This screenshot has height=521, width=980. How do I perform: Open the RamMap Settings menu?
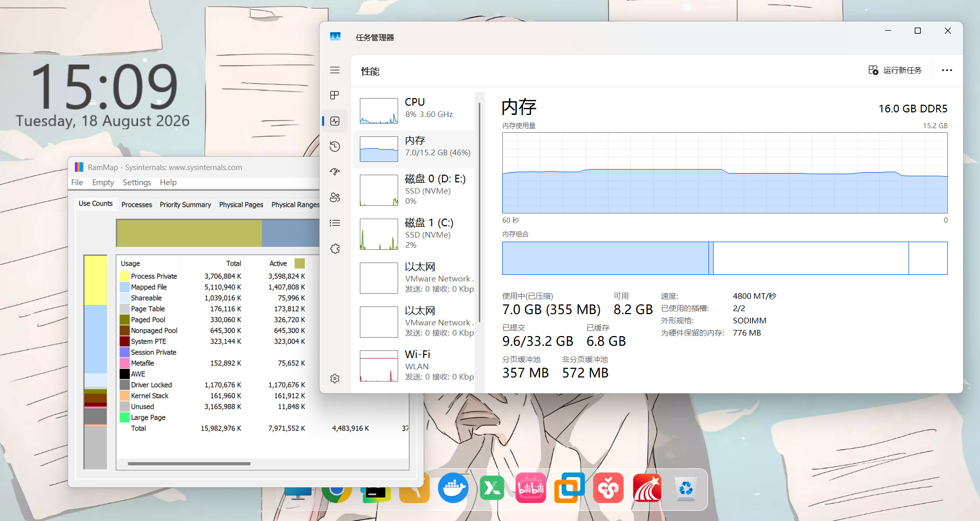coord(137,182)
